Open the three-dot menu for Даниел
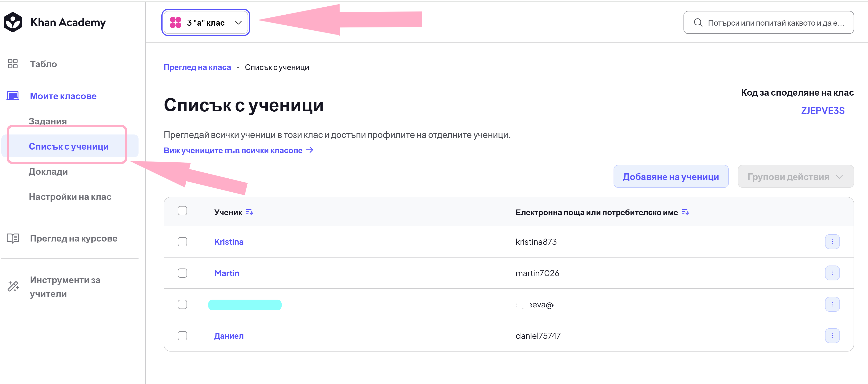 (832, 336)
